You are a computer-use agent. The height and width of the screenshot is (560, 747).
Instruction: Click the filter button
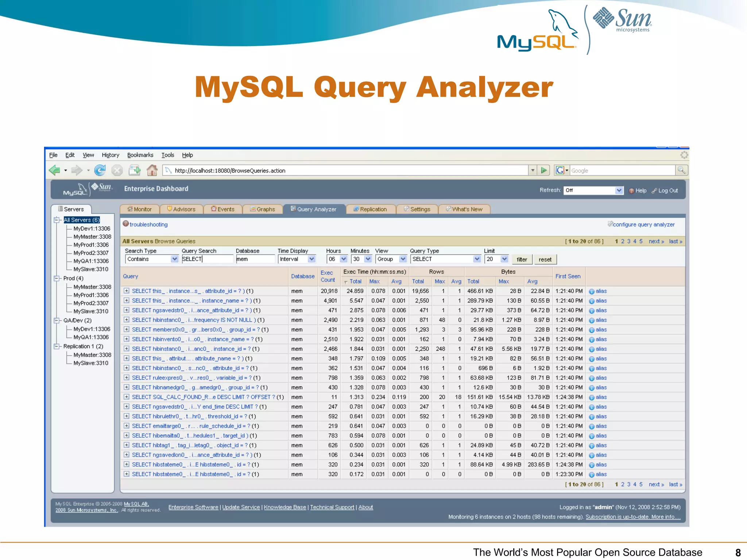tap(522, 259)
